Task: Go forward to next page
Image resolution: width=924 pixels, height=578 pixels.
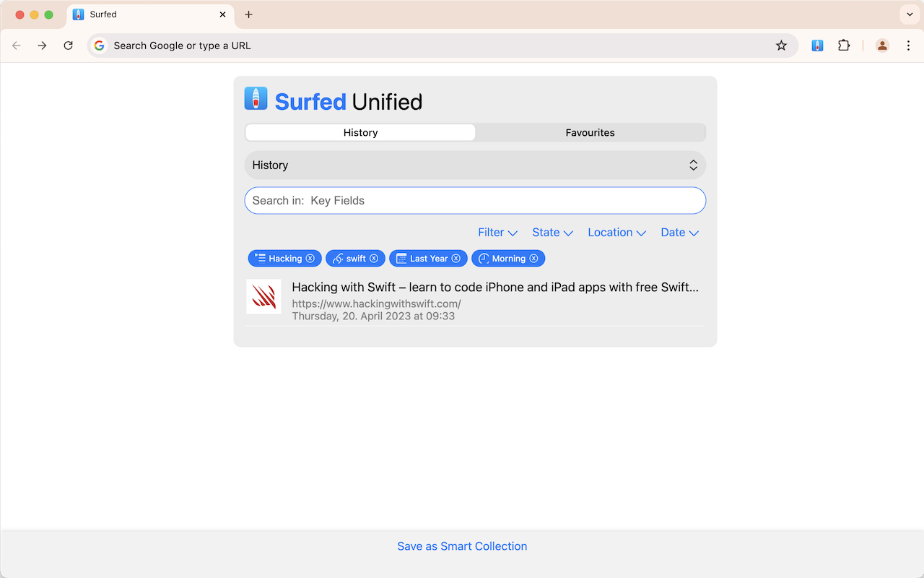Action: coord(42,46)
